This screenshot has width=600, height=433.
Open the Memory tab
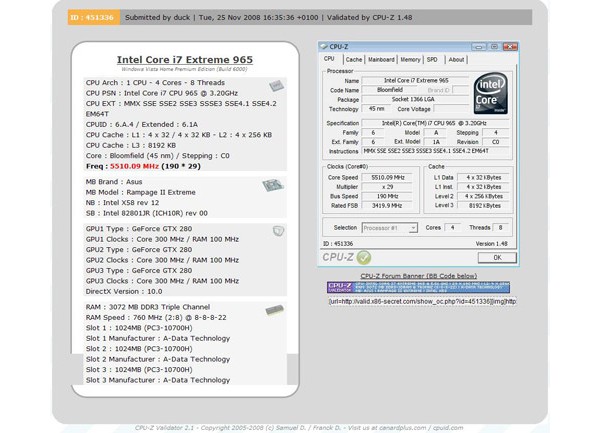point(410,60)
